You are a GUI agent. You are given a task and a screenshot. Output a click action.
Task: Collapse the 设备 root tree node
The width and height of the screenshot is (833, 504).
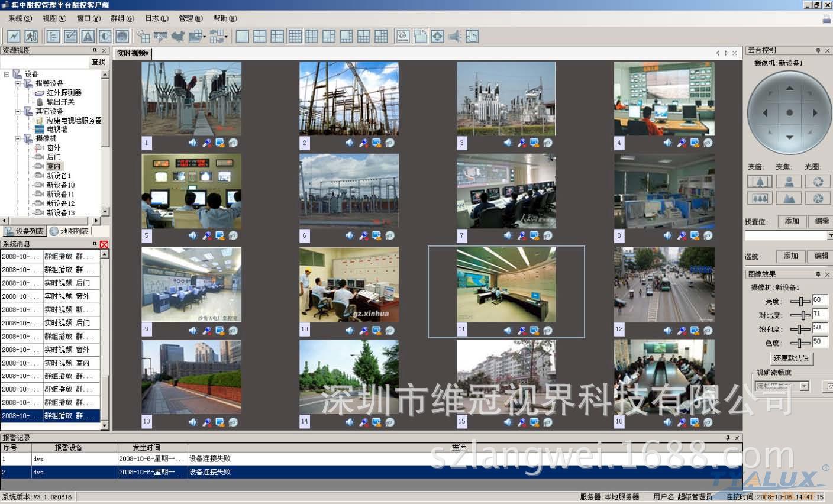7,74
